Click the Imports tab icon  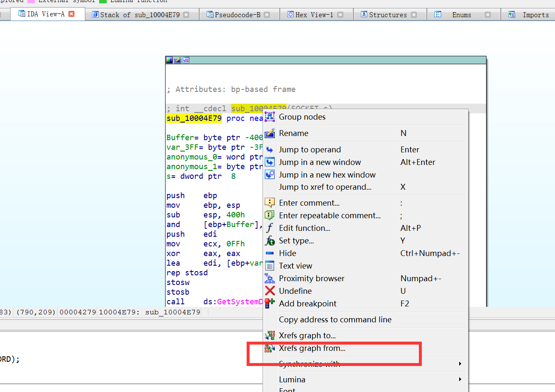(512, 15)
